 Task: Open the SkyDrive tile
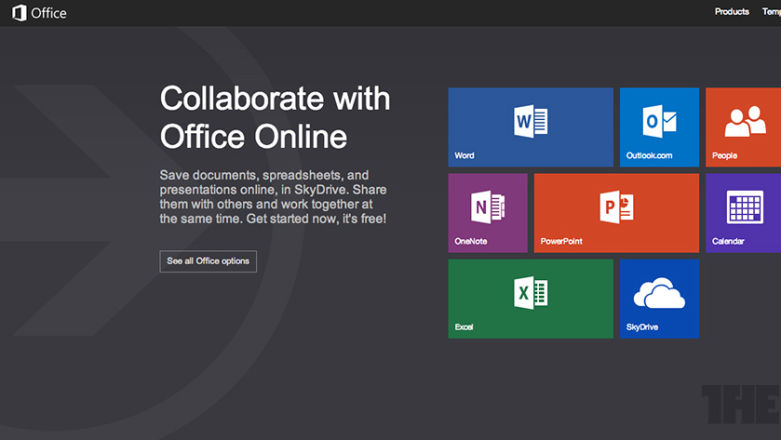pos(659,298)
